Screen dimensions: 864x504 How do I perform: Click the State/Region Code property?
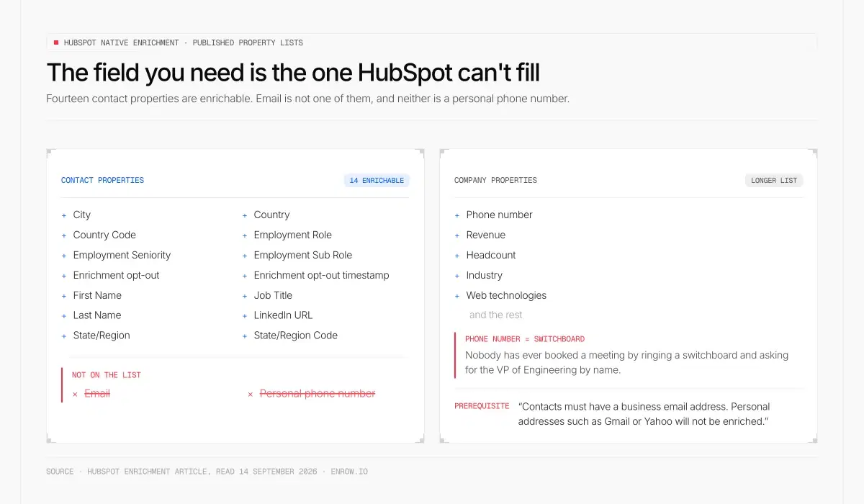point(295,336)
